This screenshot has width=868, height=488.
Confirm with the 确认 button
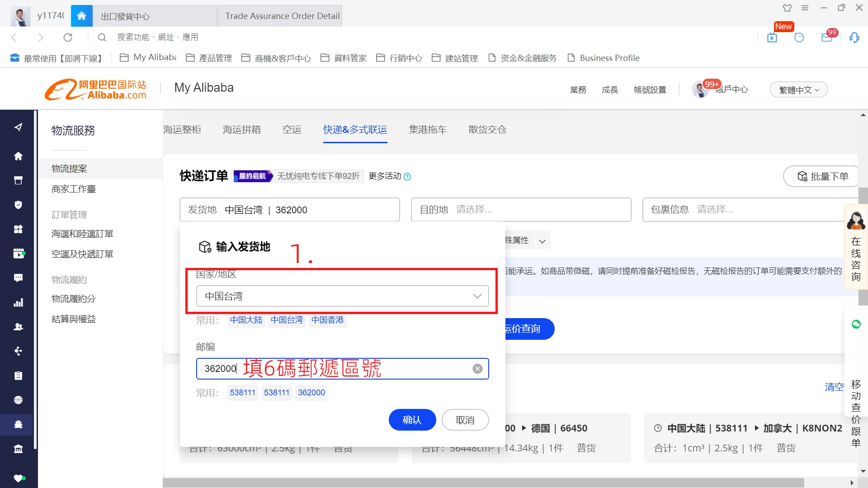click(x=412, y=420)
